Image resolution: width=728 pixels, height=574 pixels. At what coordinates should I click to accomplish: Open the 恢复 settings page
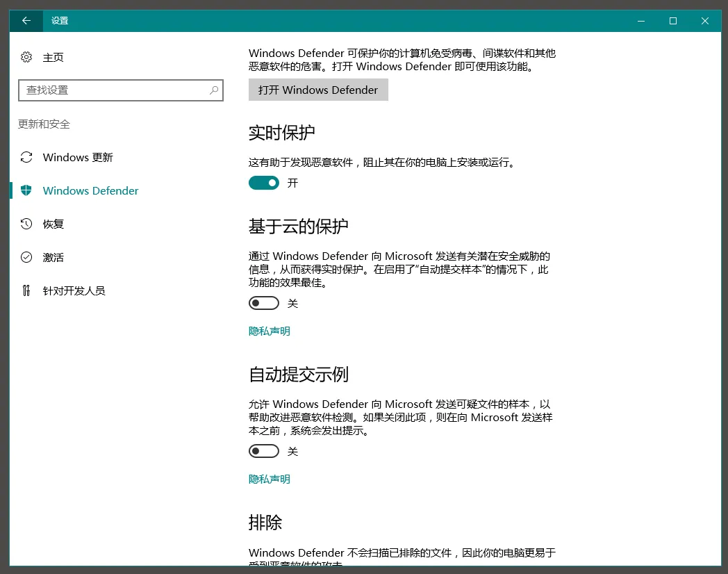(x=53, y=224)
